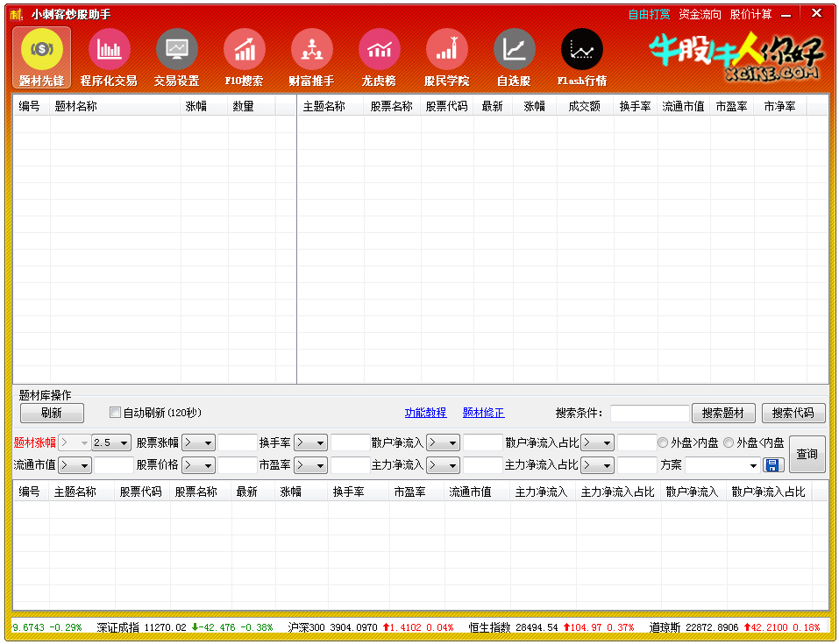
Task: Click the save 方案 floppy disk icon
Action: 772,464
